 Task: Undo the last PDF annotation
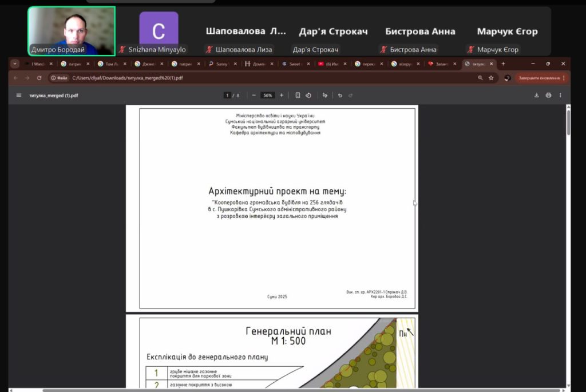point(340,96)
